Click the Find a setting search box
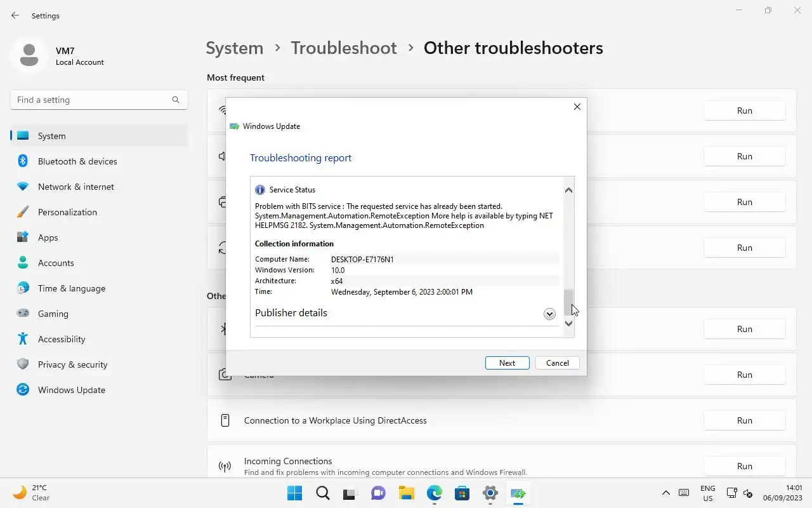The height and width of the screenshot is (508, 812). coord(98,100)
